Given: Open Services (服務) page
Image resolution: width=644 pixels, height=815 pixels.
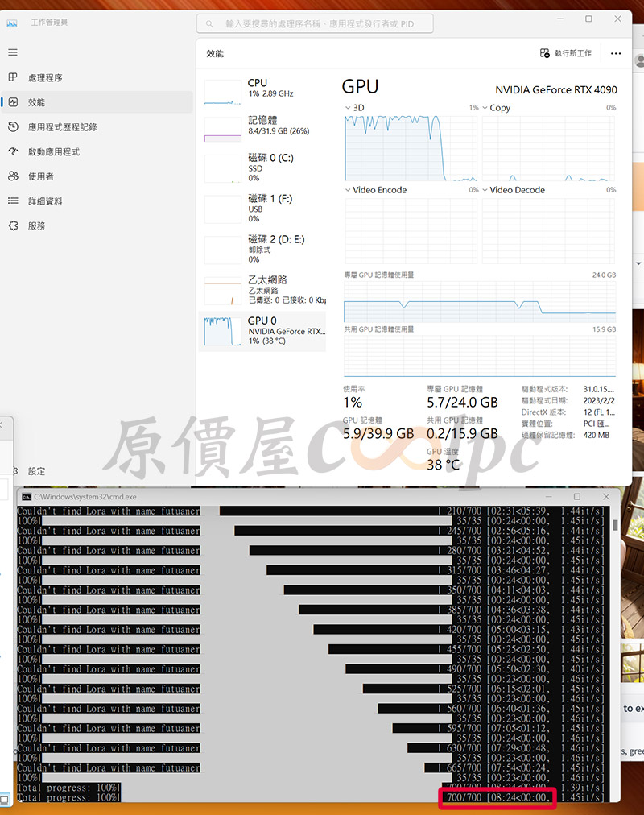Looking at the screenshot, I should tap(97, 225).
